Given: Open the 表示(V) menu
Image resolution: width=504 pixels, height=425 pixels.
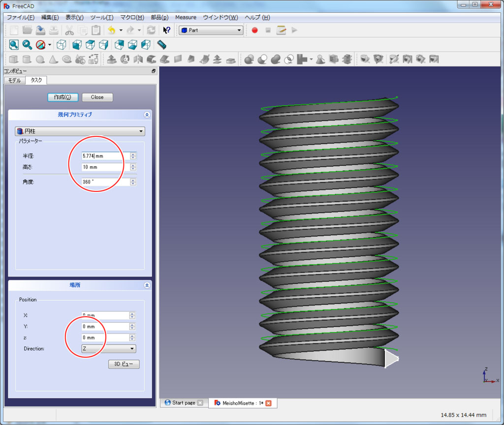Looking at the screenshot, I should [x=74, y=17].
